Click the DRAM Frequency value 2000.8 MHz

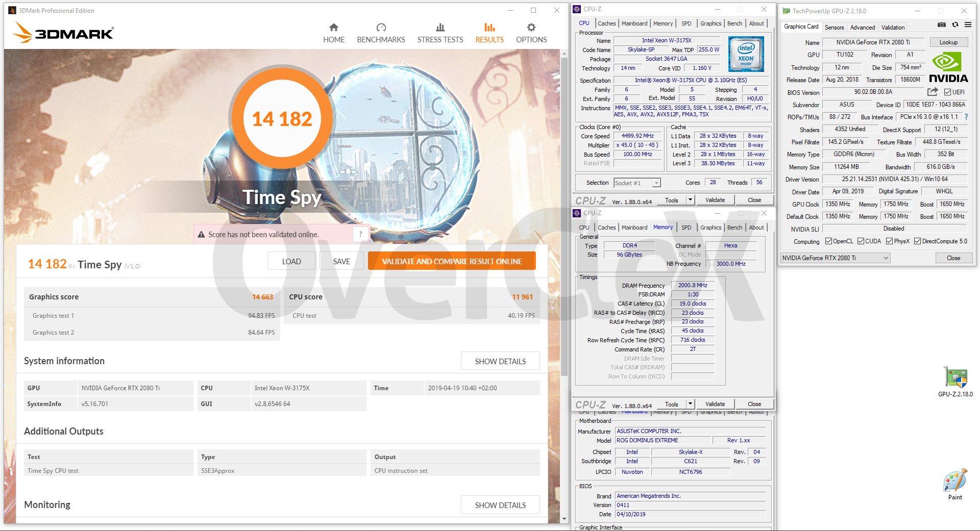pos(693,285)
